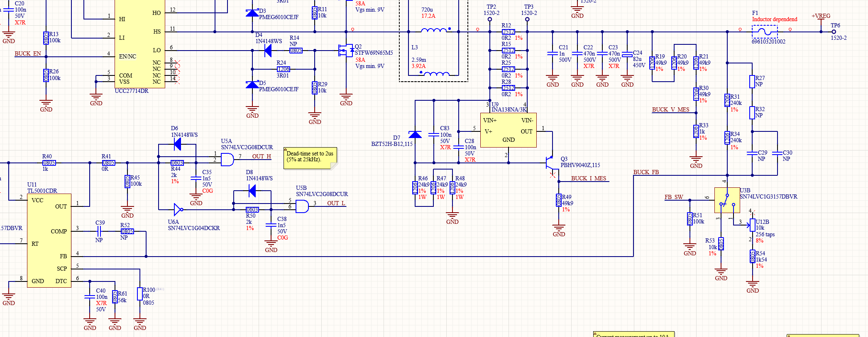Screen dimensions: 868x337
Task: Click the U3B analog switch symbol
Action: pos(727,200)
